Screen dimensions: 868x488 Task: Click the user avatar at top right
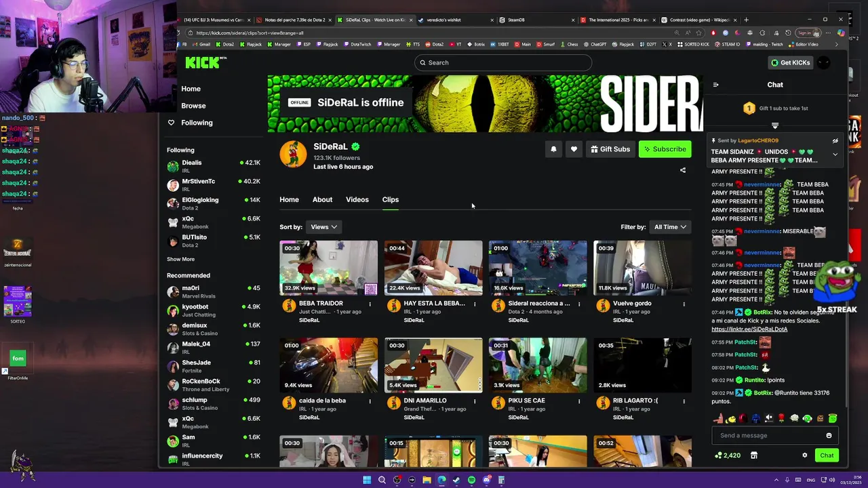pyautogui.click(x=823, y=62)
